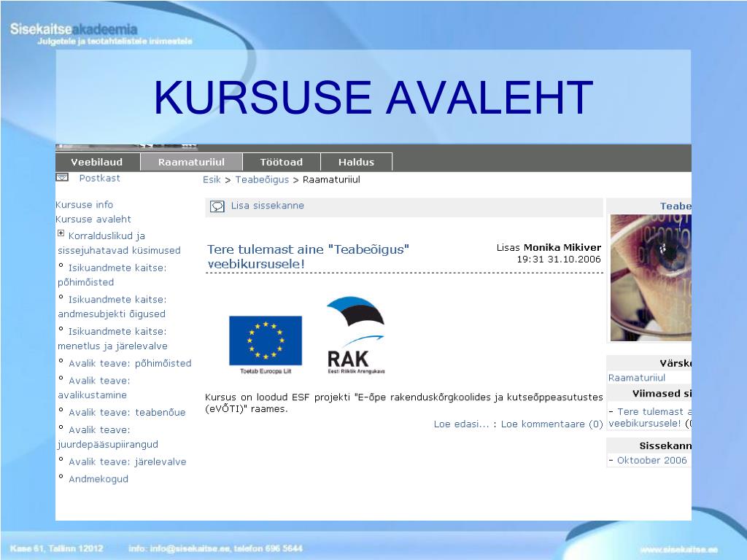This screenshot has width=747, height=560.
Task: Click the Postkast envelope icon
Action: (62, 178)
